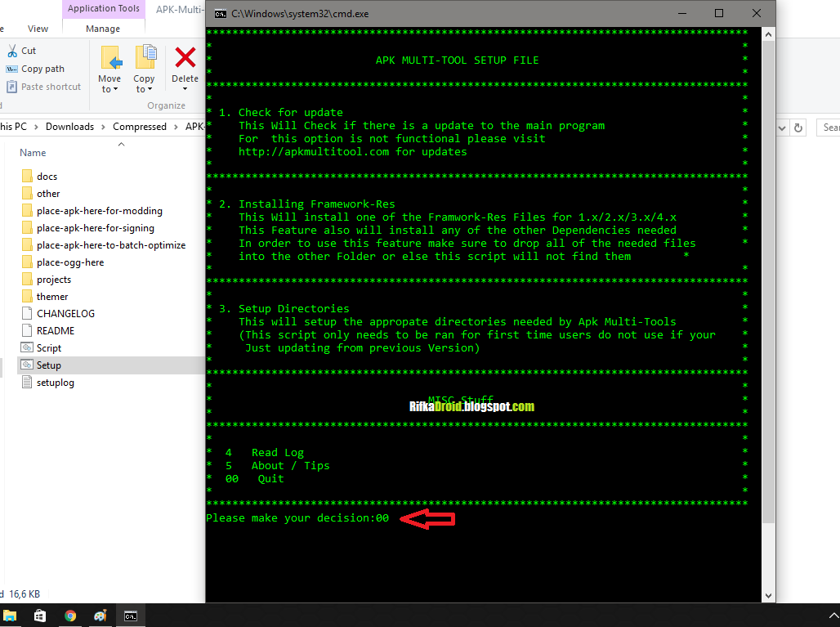Click the Explorer search box

829,128
